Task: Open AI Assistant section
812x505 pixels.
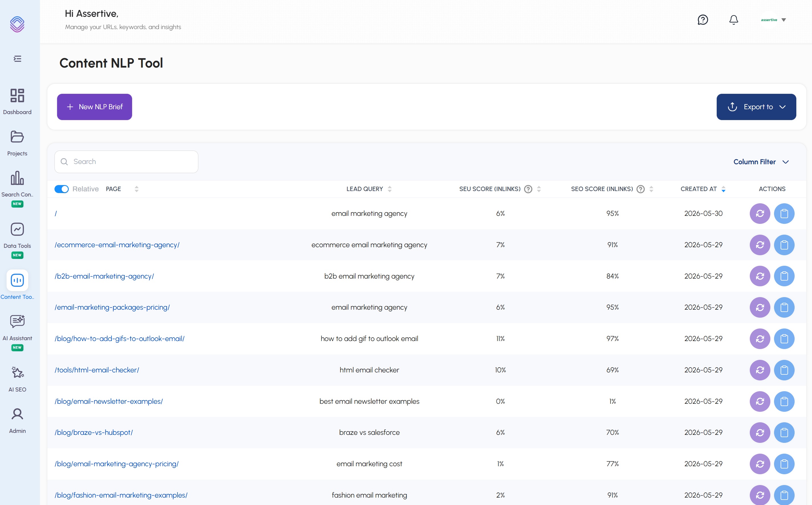Action: [17, 333]
